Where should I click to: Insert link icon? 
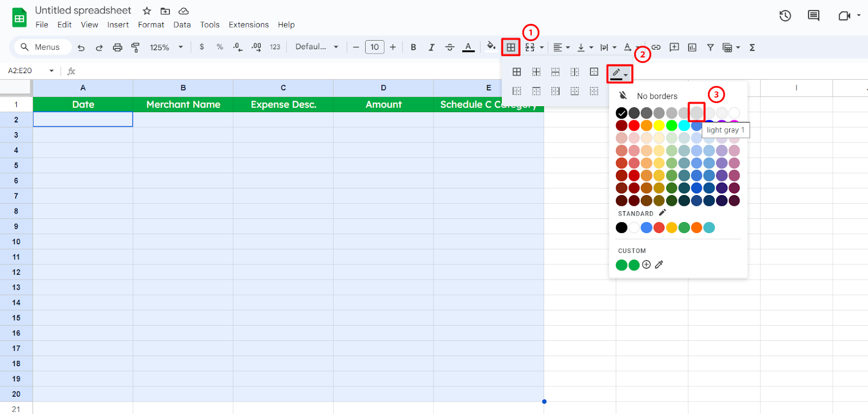656,47
